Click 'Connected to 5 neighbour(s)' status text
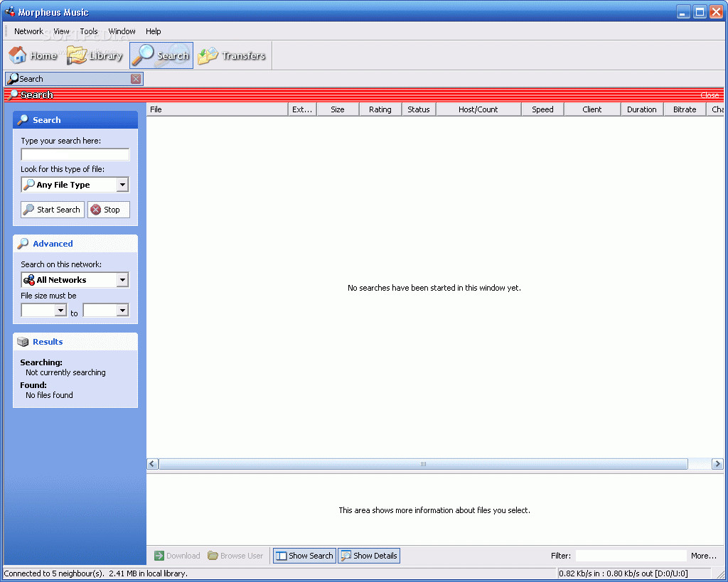This screenshot has height=582, width=728. click(x=54, y=573)
